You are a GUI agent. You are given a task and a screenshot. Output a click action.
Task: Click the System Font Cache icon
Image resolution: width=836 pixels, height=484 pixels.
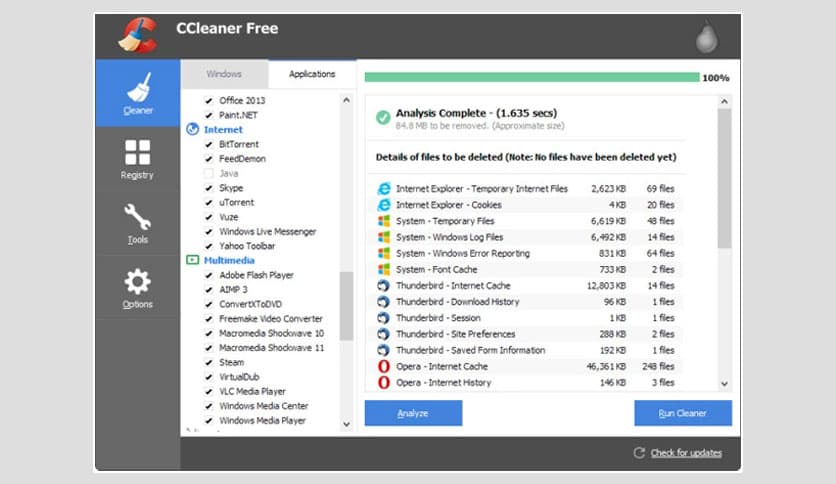point(384,269)
